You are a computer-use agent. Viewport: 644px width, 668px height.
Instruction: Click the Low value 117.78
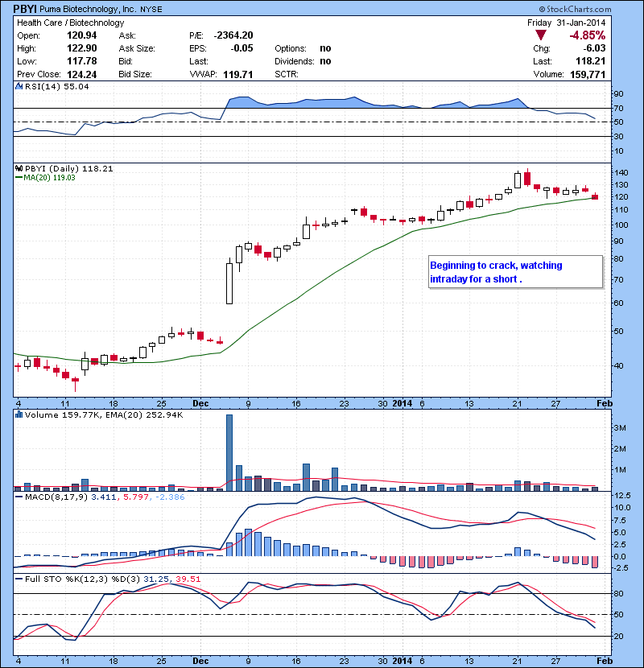pos(82,61)
